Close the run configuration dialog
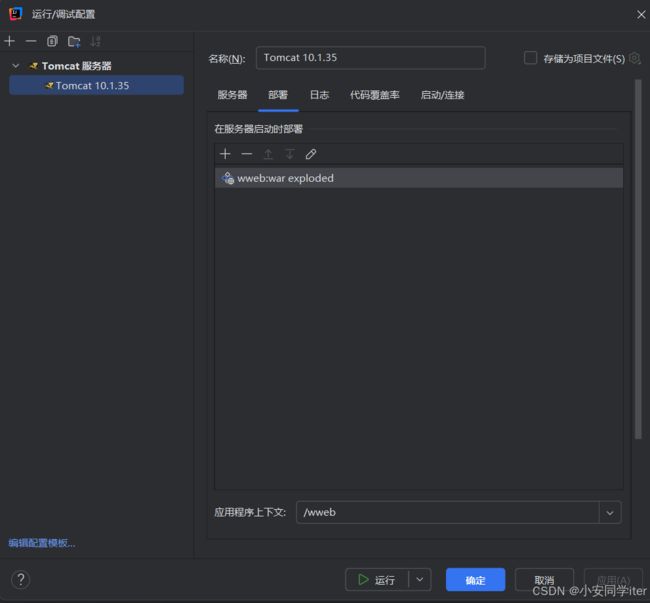650x603 pixels. [641, 15]
